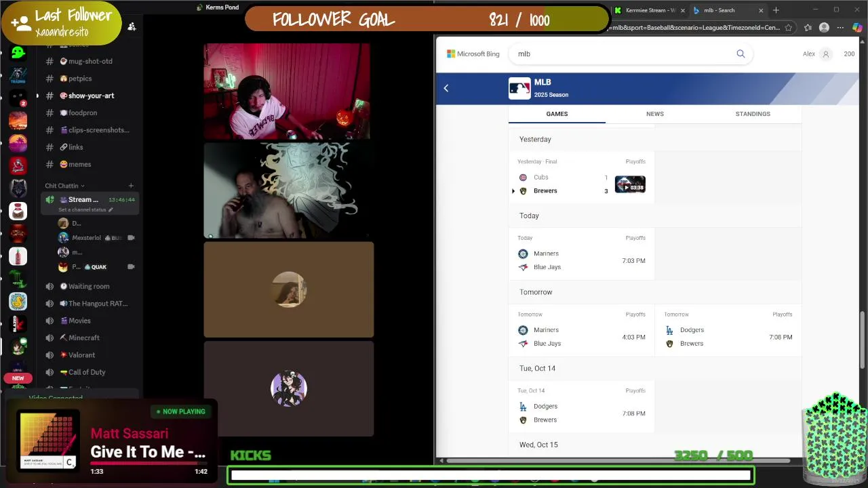Click the anime avatar participant tile

(x=289, y=388)
